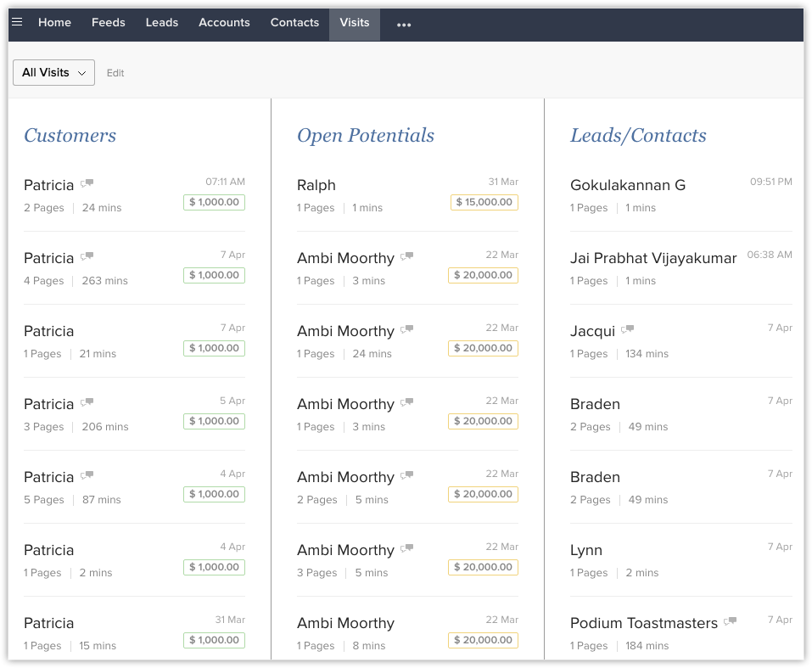Click chat icon on Ambi Moorthy's 24 mins visit
The width and height of the screenshot is (812, 668).
pos(407,329)
